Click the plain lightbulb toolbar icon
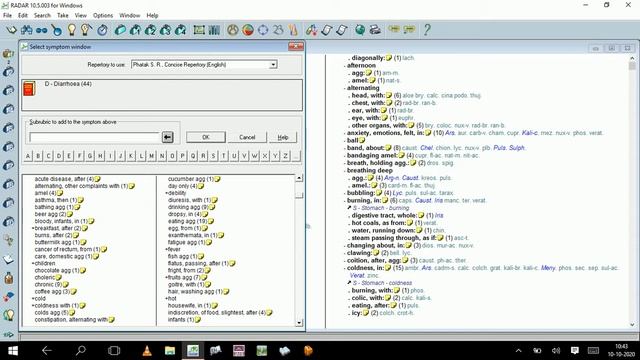Screen dimensions: 640x360 [72, 30]
